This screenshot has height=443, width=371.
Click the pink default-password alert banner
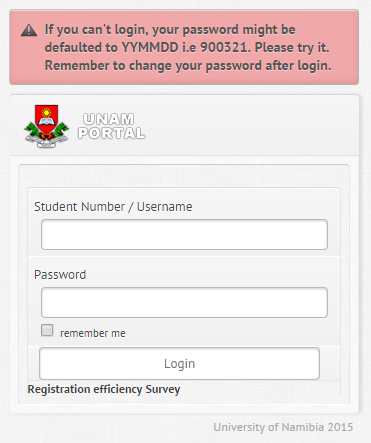point(184,47)
